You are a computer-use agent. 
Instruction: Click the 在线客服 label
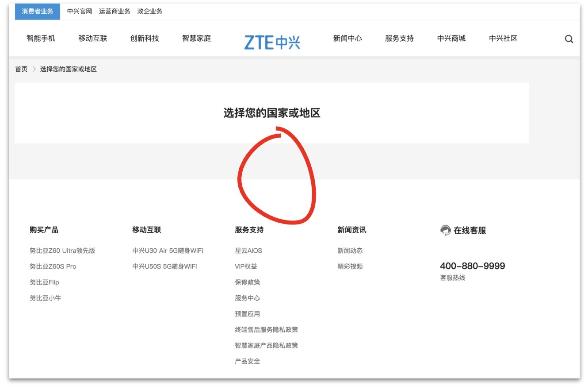tap(470, 230)
